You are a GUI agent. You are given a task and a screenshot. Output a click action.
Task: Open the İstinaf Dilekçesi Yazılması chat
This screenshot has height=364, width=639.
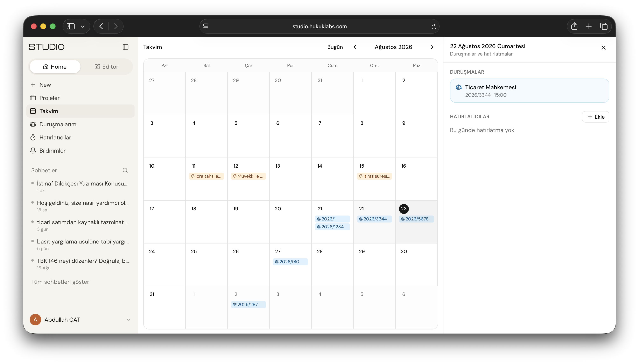80,187
